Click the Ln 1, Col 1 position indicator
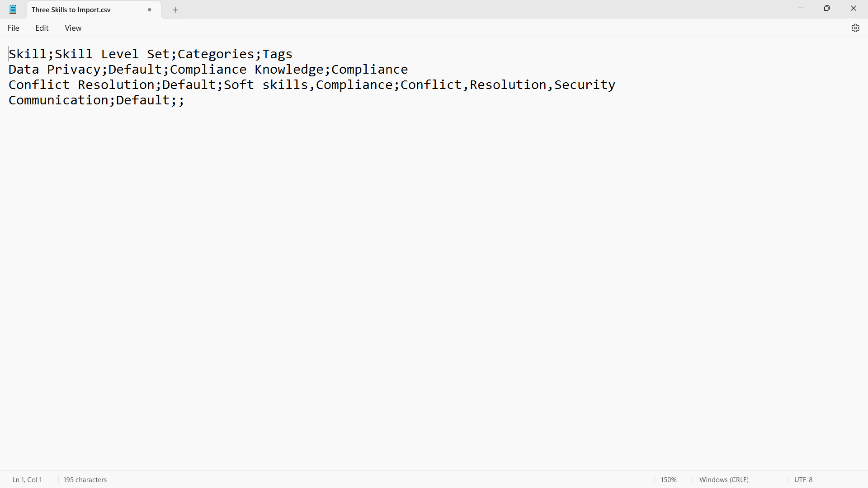 click(x=27, y=479)
